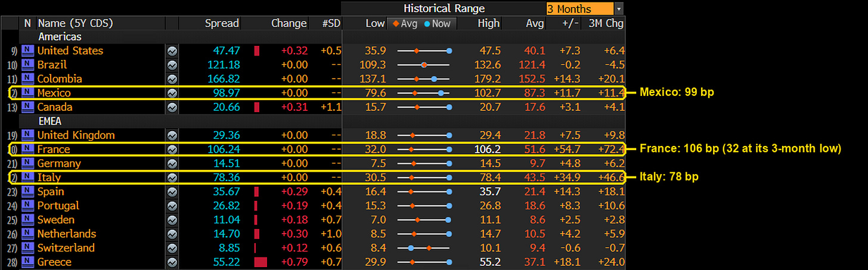This screenshot has width=868, height=270.
Task: Sort by the 3M Chg column header
Action: 606,23
